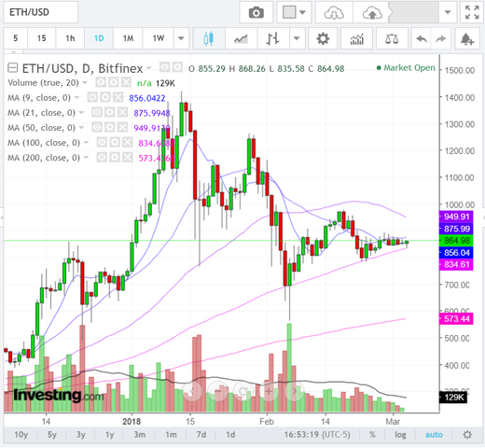Screen dimensions: 485x448
Task: Select the 5 minute interval
Action: pyautogui.click(x=16, y=38)
